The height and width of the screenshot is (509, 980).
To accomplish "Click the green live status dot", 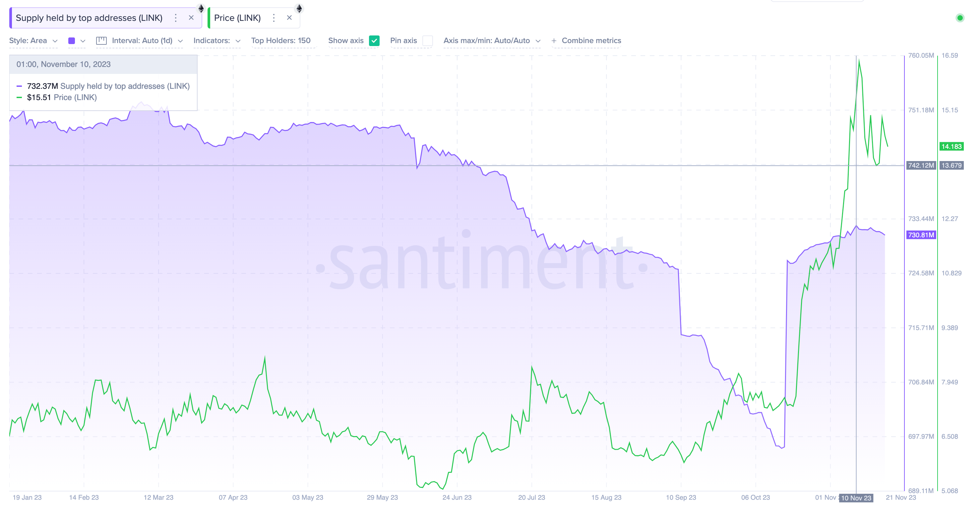I will coord(959,18).
